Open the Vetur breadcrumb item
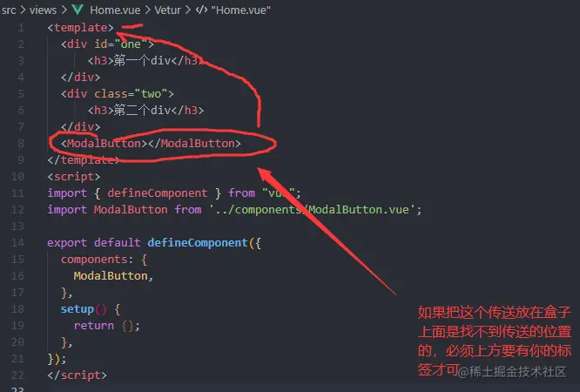Image resolution: width=580 pixels, height=392 pixels. [x=167, y=10]
